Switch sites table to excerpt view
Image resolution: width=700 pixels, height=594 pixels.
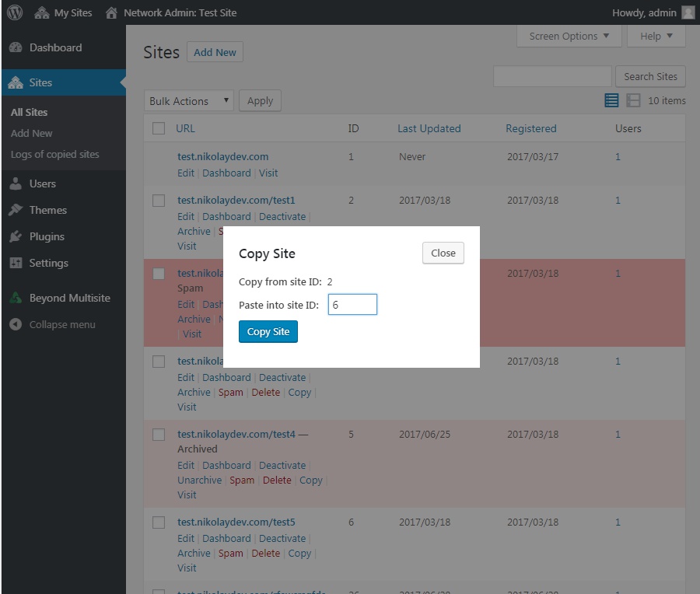[632, 100]
